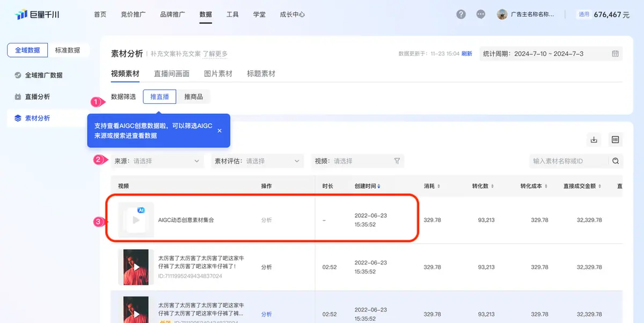Click the search magnifier icon

[x=616, y=161]
